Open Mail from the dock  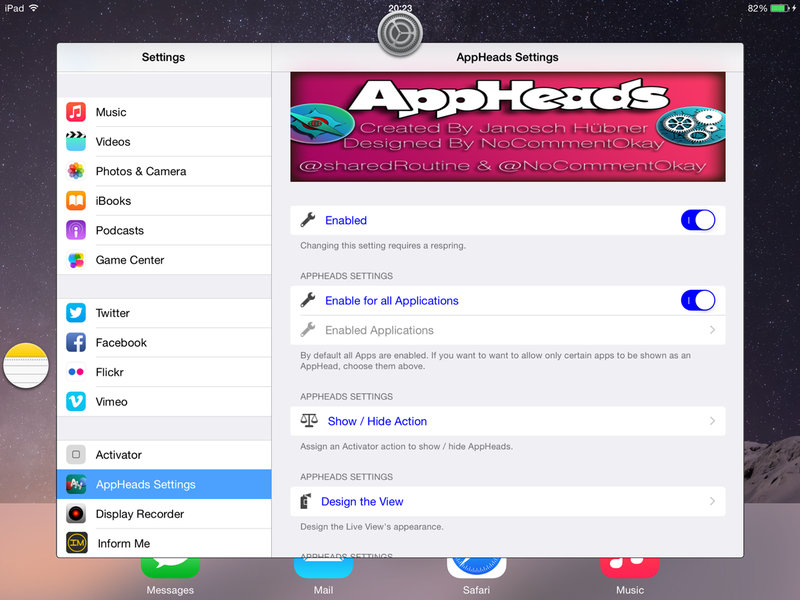pos(323,577)
